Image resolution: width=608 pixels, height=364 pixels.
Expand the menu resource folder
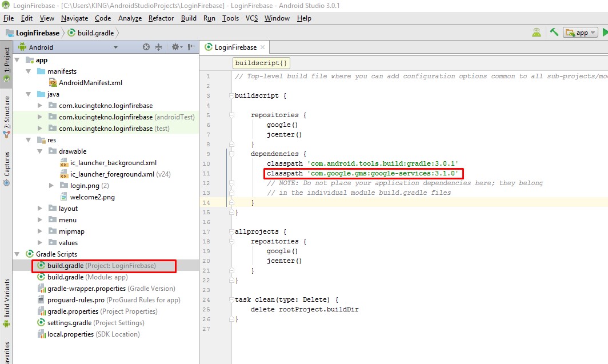click(39, 220)
